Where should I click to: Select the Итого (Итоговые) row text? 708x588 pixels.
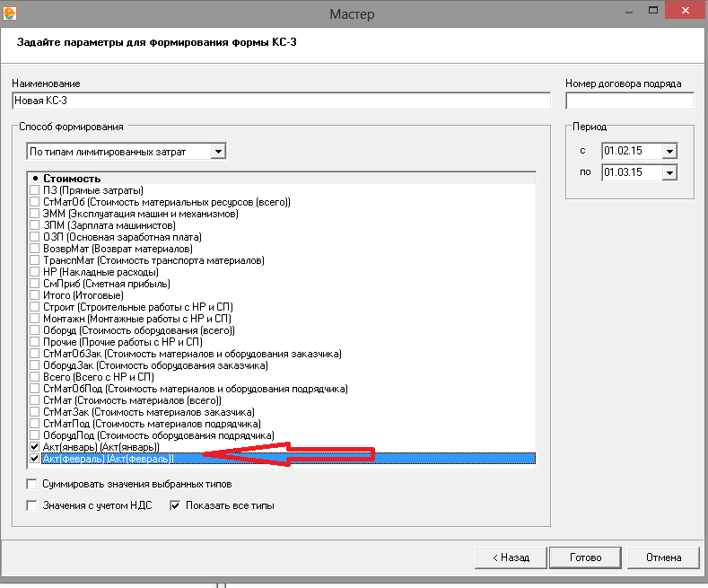pyautogui.click(x=83, y=295)
